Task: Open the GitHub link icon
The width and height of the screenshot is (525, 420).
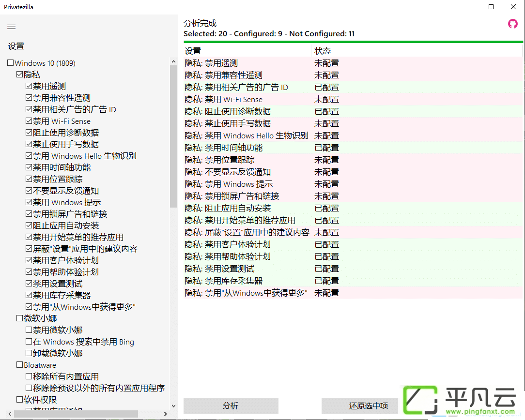Action: pos(512,24)
